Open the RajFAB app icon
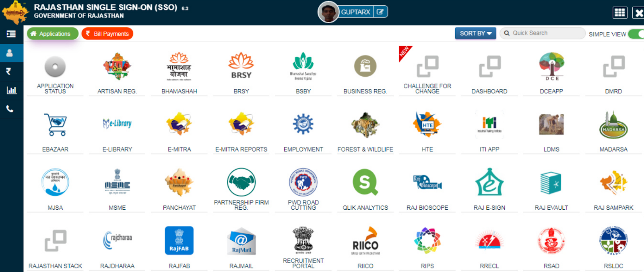This screenshot has height=272, width=644. pos(179,241)
